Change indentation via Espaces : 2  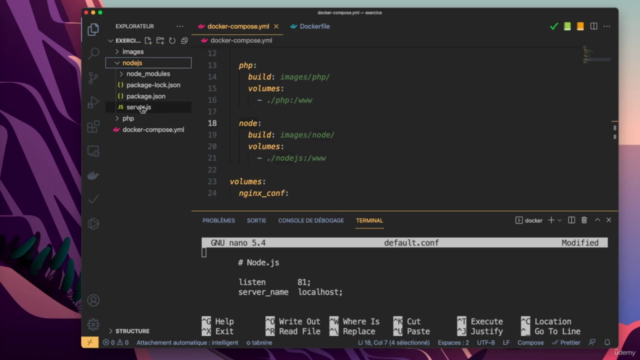click(x=453, y=342)
